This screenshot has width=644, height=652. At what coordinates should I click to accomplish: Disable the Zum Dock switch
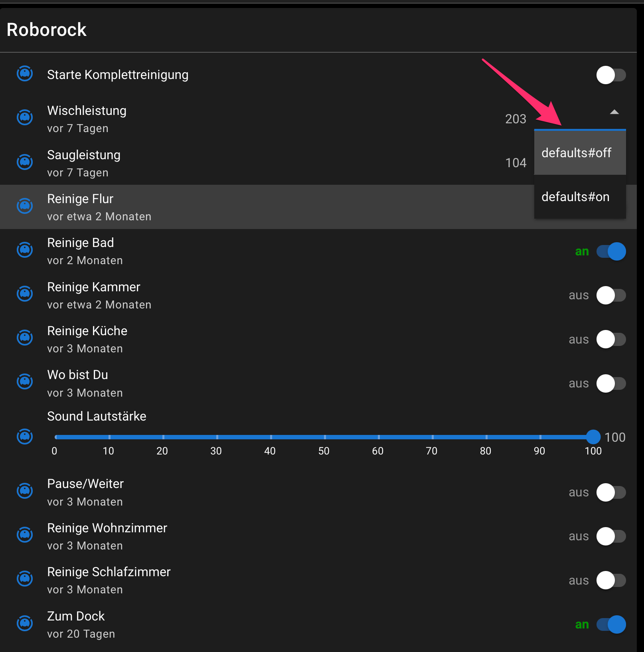pos(611,624)
